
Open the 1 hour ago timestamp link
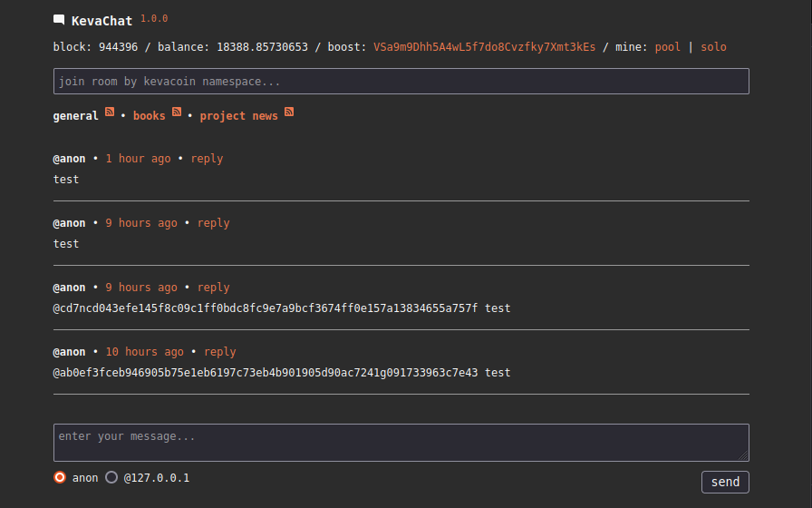tap(139, 159)
